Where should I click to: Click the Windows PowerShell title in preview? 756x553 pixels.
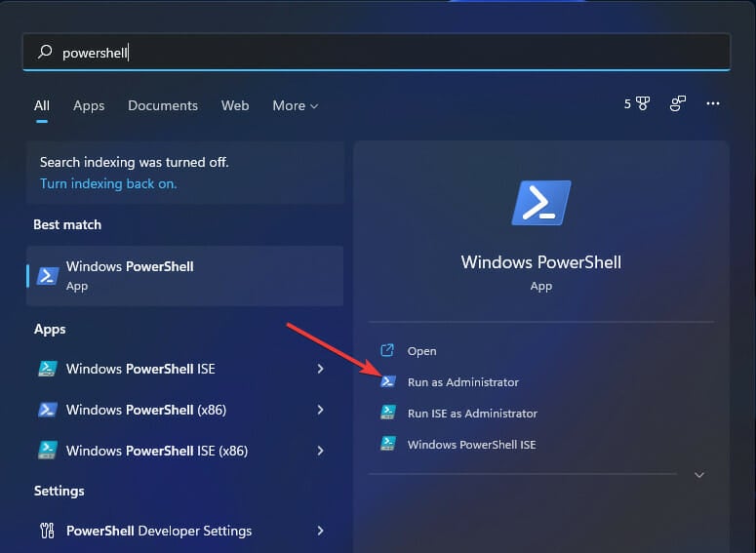541,262
